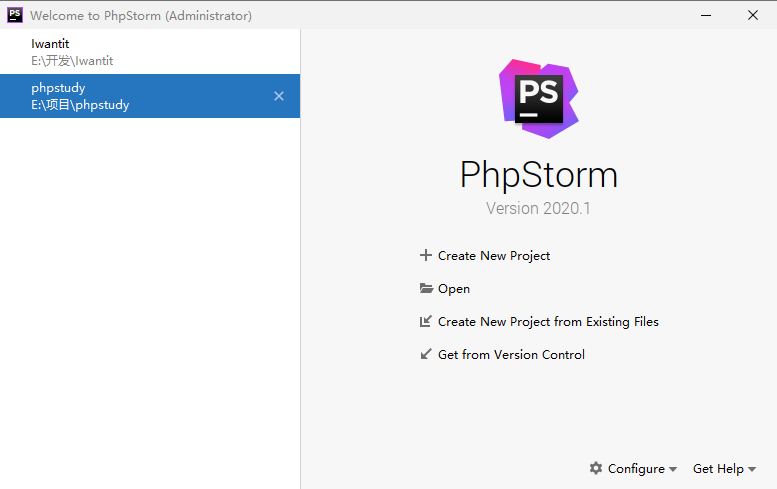This screenshot has height=489, width=777.
Task: Click the PhpStorm logo image
Action: click(539, 99)
